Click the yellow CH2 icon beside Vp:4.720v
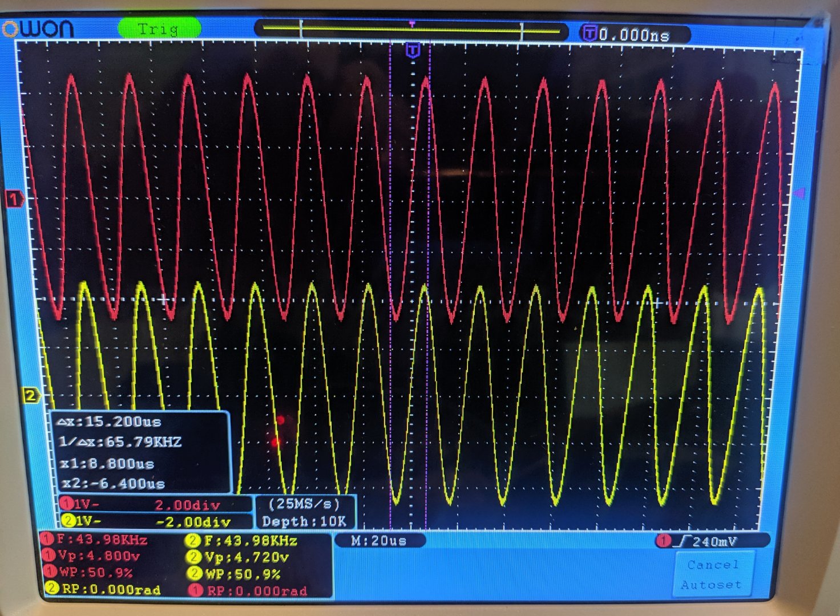 click(195, 557)
